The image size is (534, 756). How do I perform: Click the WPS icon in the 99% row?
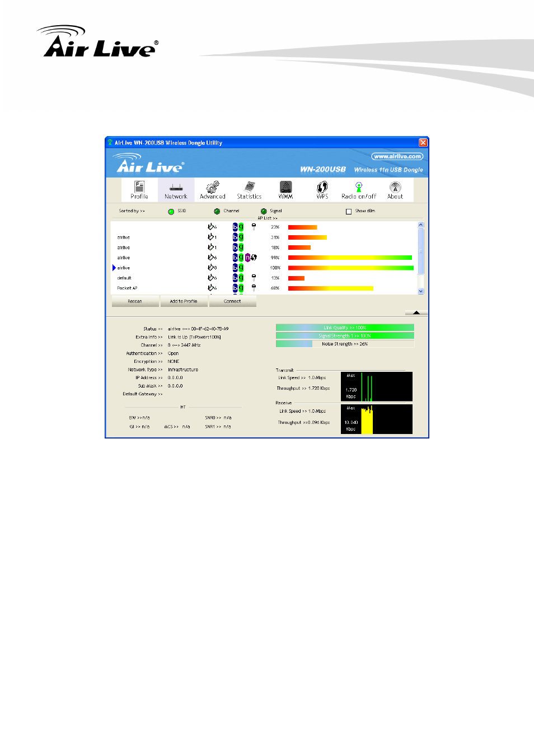(254, 258)
